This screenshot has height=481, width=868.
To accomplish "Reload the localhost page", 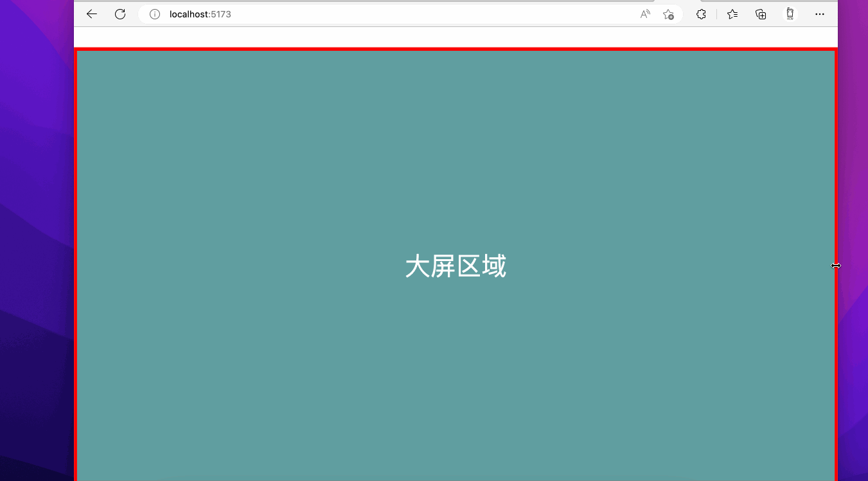I will (x=120, y=14).
